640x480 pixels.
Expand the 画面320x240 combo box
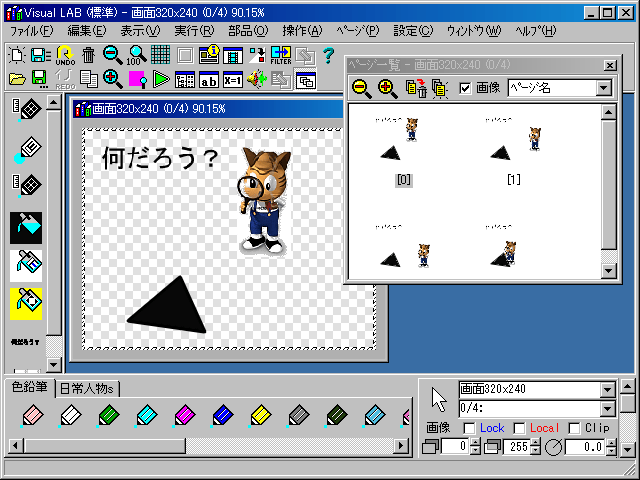click(x=606, y=390)
